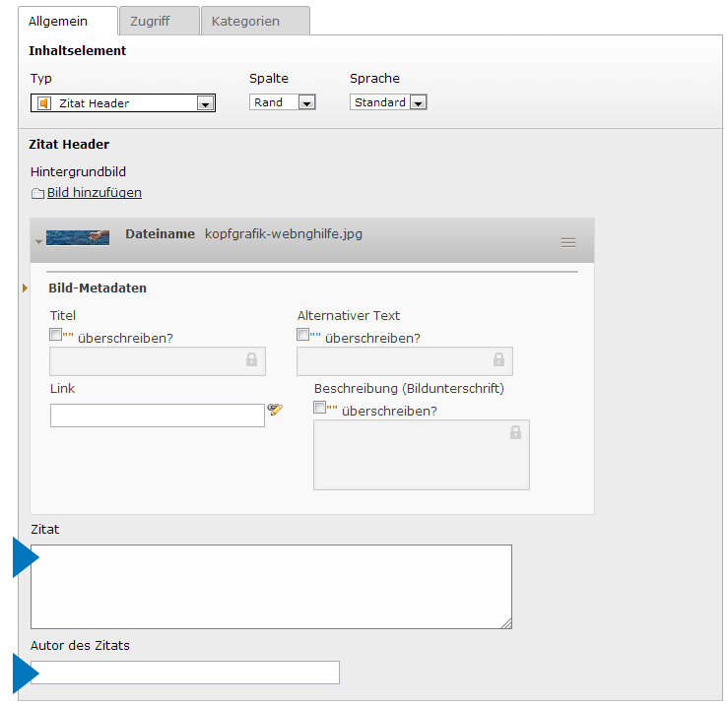Click into the Zitat text area

coord(271,586)
